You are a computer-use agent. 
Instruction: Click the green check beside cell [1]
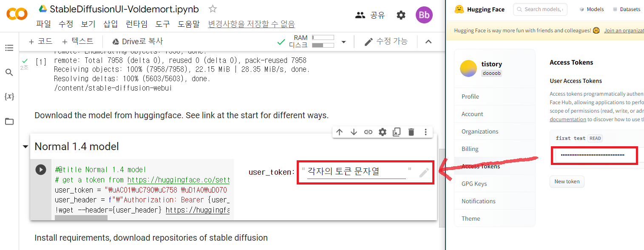(x=25, y=61)
